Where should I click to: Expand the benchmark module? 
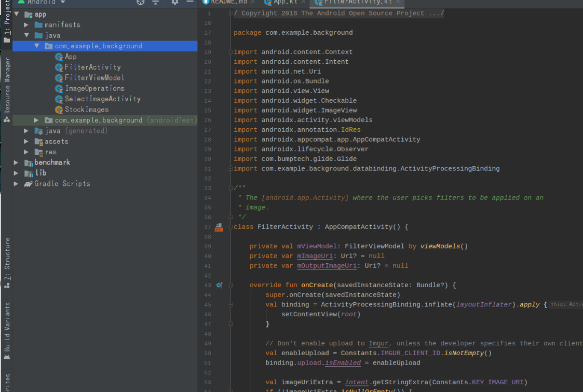[x=16, y=163]
